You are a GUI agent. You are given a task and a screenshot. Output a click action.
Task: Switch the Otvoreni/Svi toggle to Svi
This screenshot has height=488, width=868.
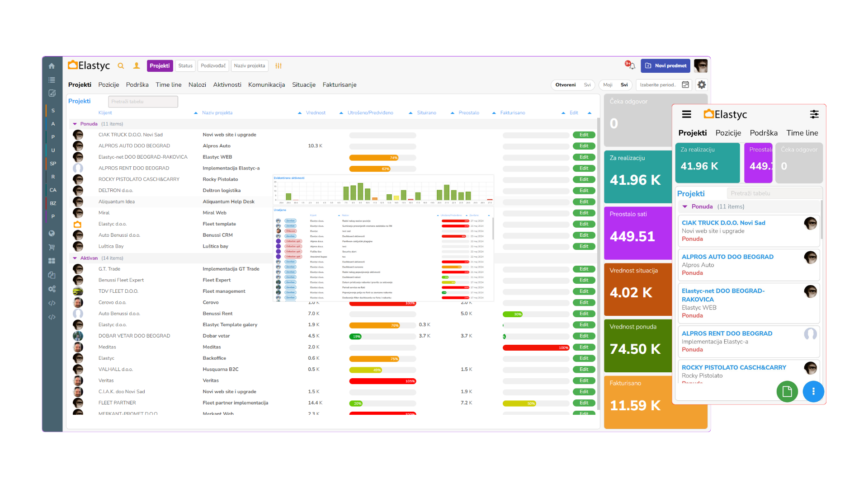pos(587,85)
